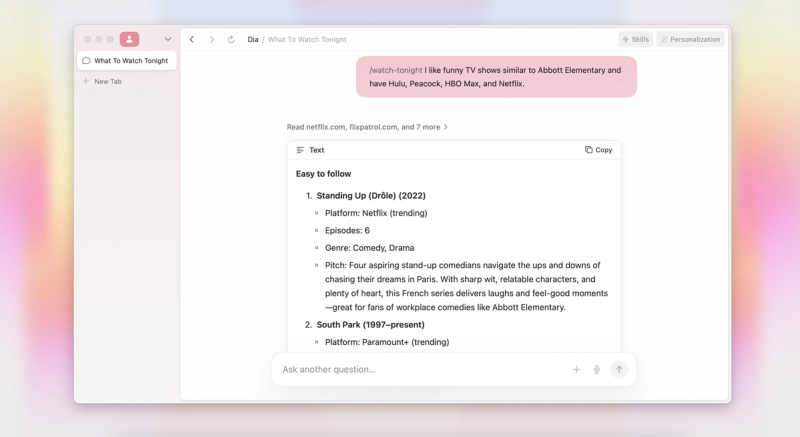800x437 pixels.
Task: Click 'Platform: Paramount+ (trending)' line
Action: tap(387, 342)
